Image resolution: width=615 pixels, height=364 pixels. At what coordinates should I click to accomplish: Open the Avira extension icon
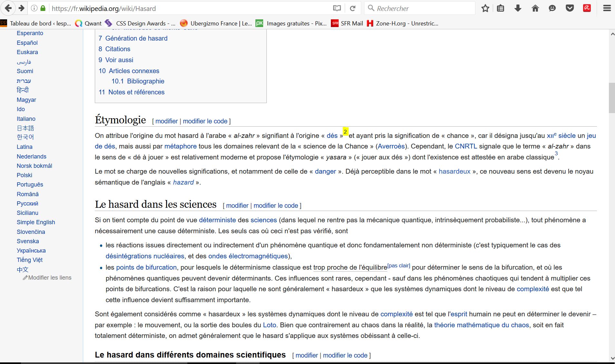point(587,8)
